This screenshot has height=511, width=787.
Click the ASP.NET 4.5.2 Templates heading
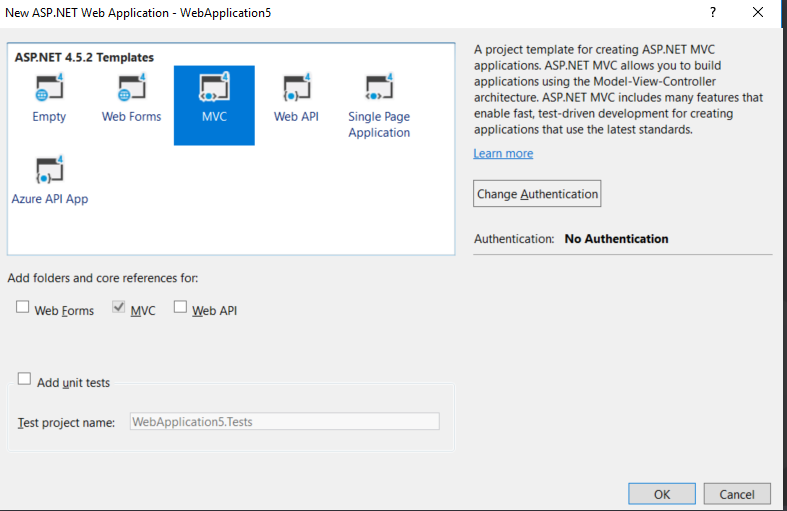[84, 57]
